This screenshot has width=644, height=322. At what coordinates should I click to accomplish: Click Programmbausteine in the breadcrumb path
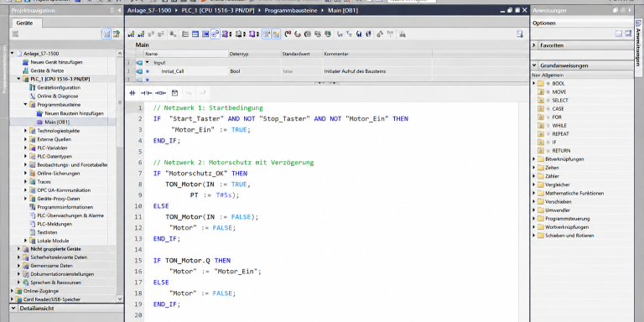point(291,10)
